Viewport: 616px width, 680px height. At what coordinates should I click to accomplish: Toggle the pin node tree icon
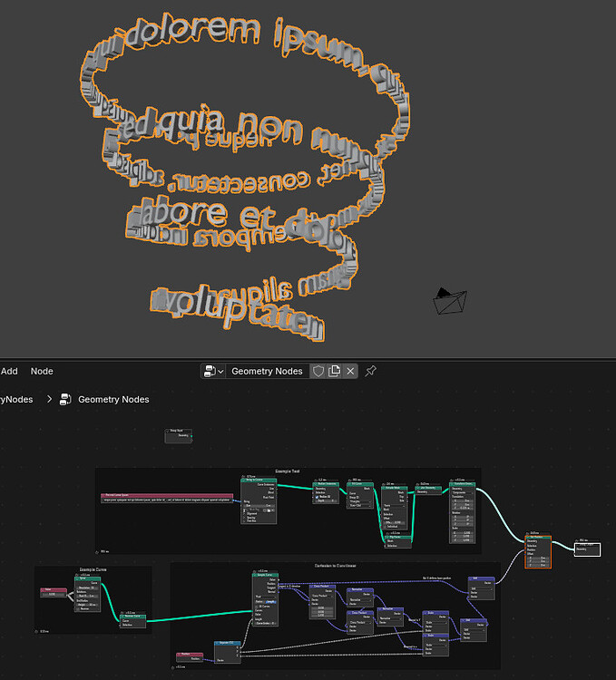coord(370,371)
